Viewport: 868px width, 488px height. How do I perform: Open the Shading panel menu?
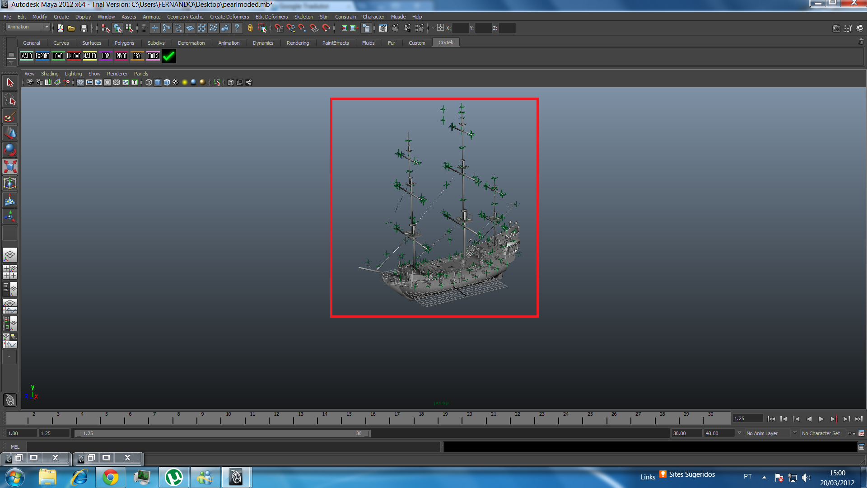click(50, 74)
